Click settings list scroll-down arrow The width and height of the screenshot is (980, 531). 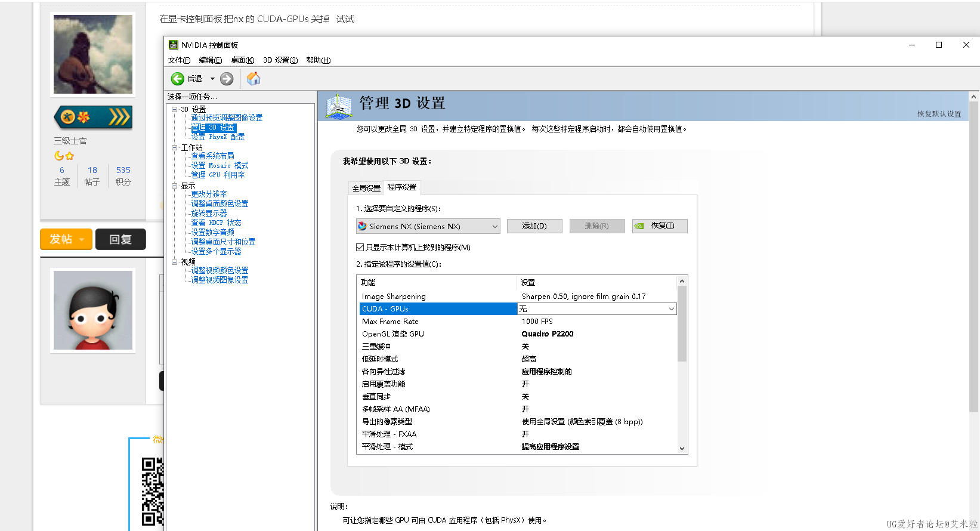(682, 449)
